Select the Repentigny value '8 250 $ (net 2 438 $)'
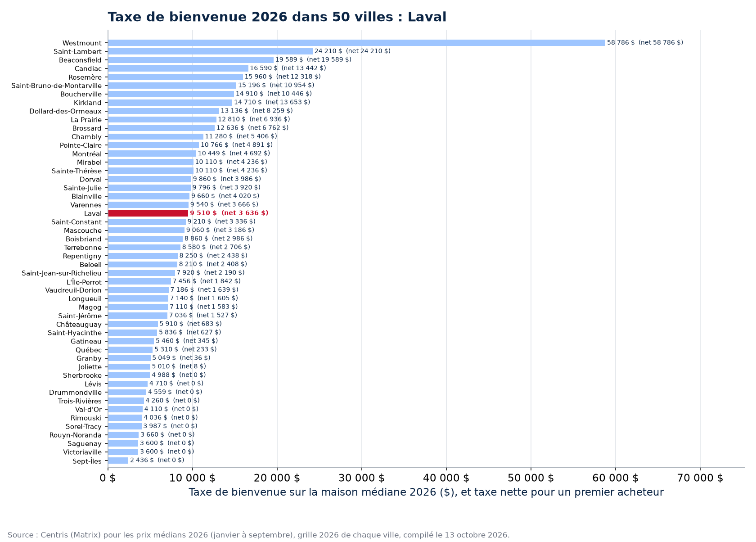756x542 pixels. pyautogui.click(x=213, y=256)
